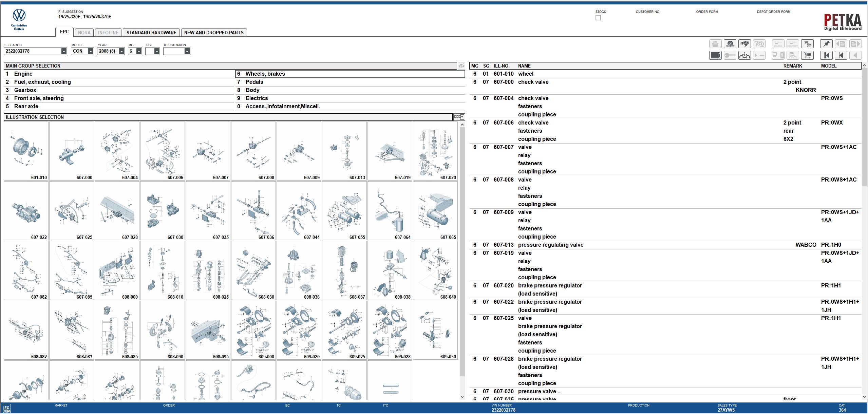Viewport: 868px width, 414px height.
Task: Open illustration thumbnail 608-030
Action: 253,270
